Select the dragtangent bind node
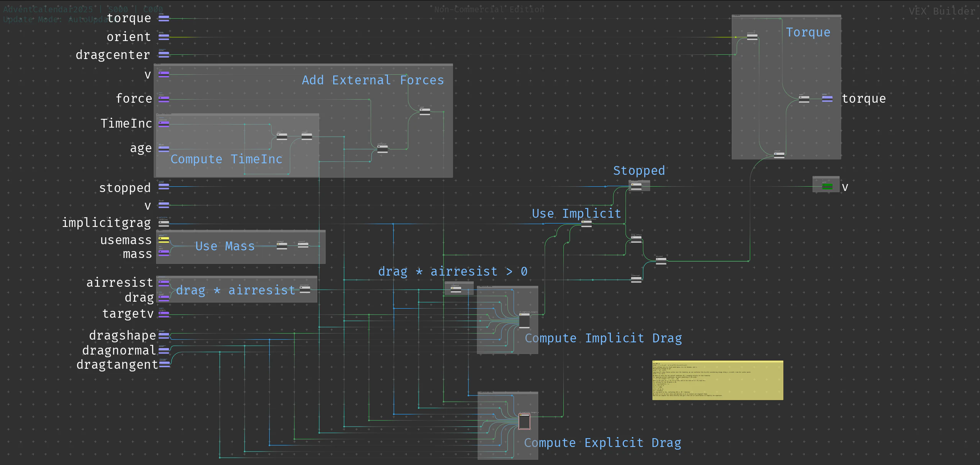Viewport: 980px width, 465px height. [164, 364]
